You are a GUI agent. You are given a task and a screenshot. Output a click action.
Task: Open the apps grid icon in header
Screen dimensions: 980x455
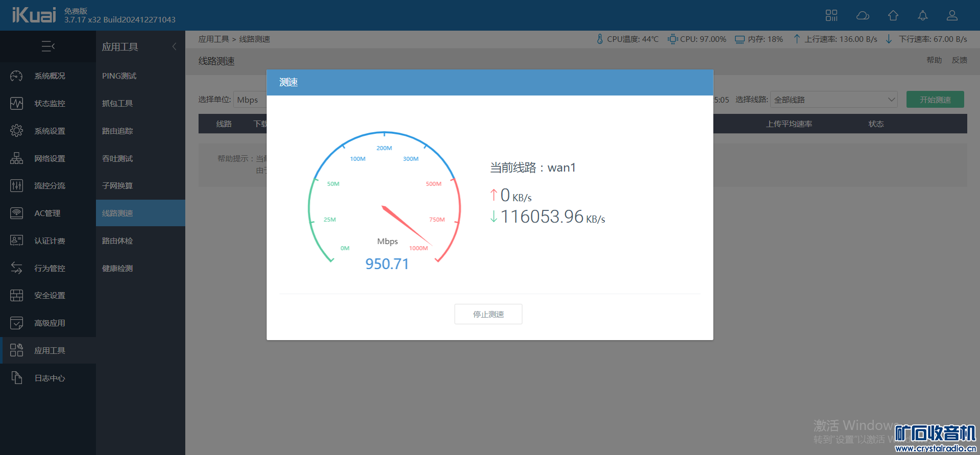point(831,15)
